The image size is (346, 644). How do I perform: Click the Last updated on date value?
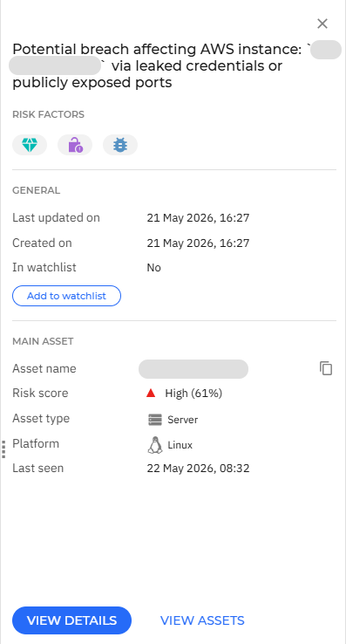coord(198,217)
